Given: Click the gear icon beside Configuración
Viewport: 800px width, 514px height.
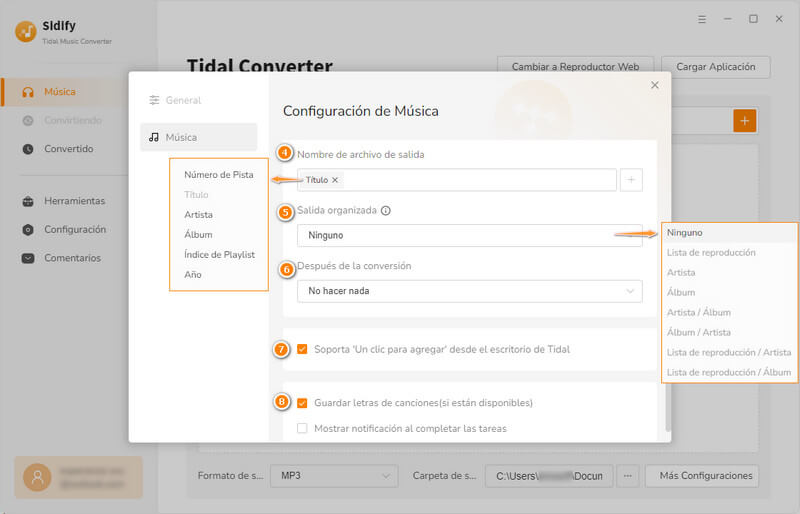Looking at the screenshot, I should click(x=28, y=230).
